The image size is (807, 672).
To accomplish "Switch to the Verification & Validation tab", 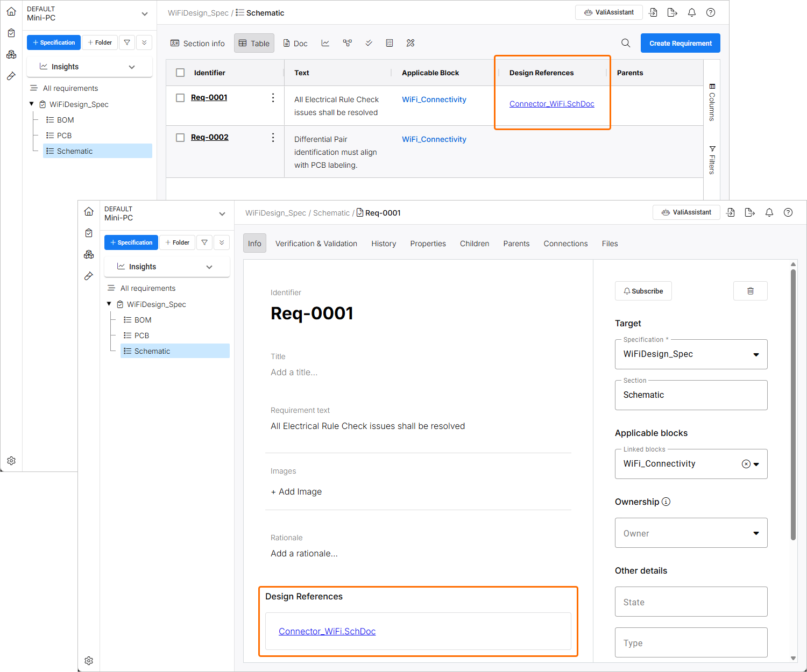I will pos(316,244).
